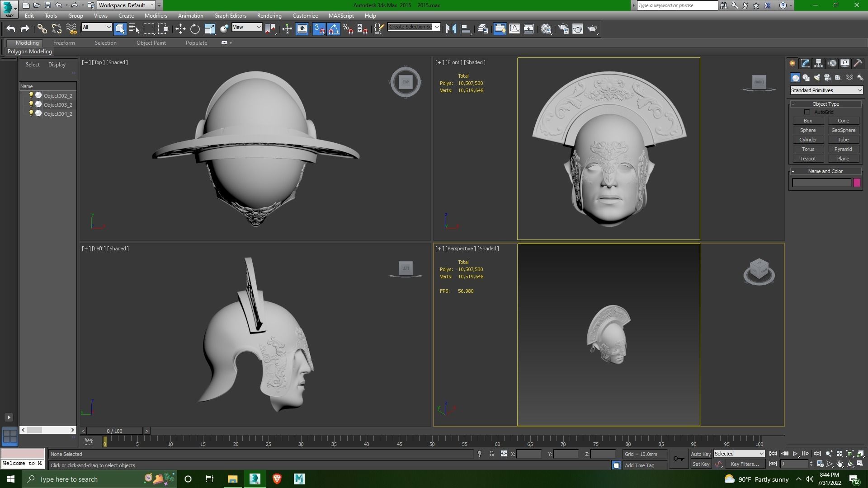The width and height of the screenshot is (868, 488).
Task: Activate the Unlink Selection tool
Action: click(57, 29)
